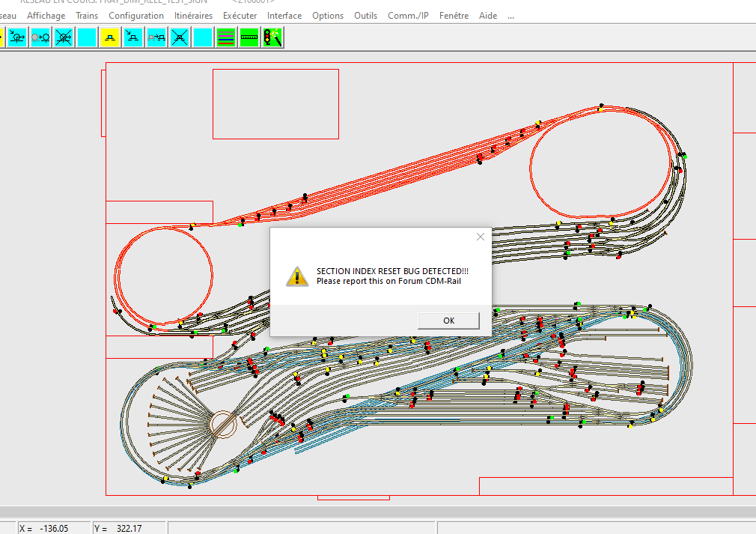The width and height of the screenshot is (756, 534).
Task: Click the turntable in the track layout
Action: [x=223, y=425]
